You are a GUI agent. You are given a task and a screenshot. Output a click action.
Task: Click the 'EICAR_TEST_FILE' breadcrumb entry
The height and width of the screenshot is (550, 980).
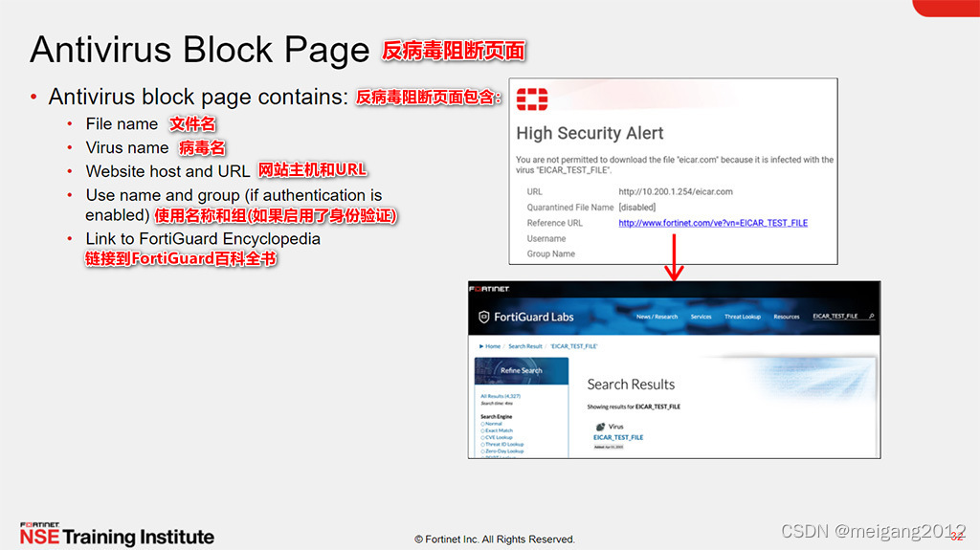(574, 346)
